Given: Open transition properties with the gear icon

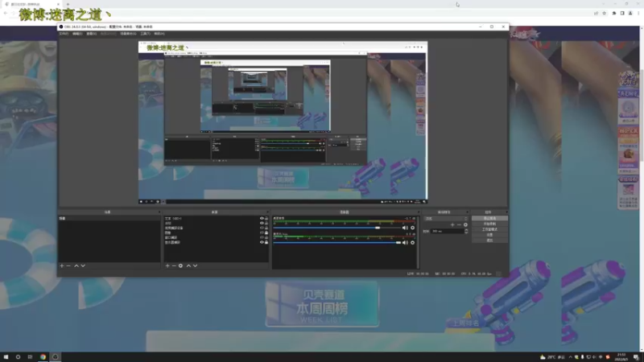Looking at the screenshot, I should tap(466, 225).
